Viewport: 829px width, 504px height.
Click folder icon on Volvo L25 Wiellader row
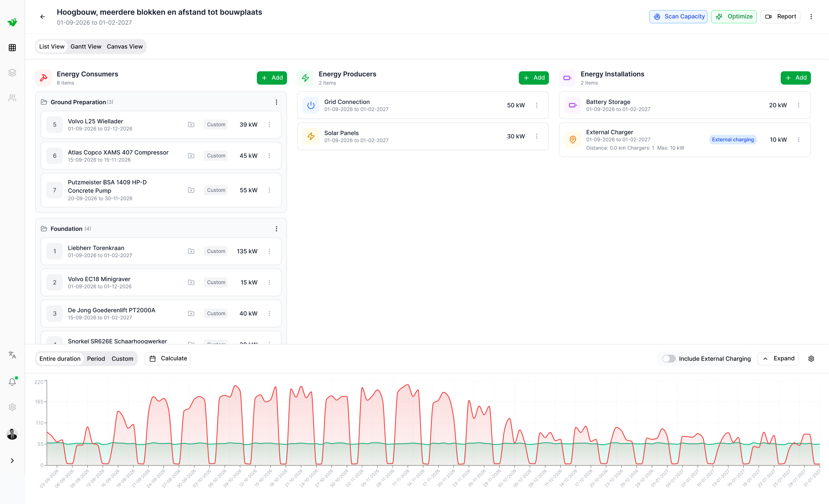[191, 125]
